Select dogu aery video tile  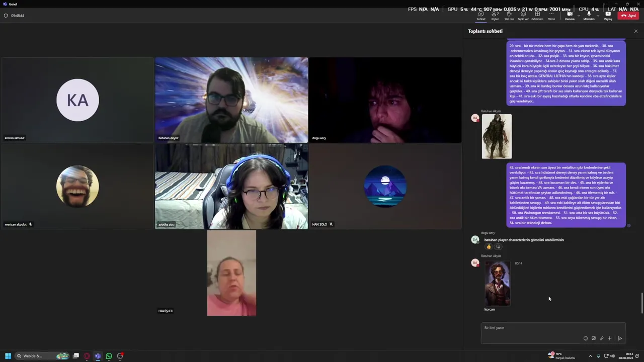pyautogui.click(x=385, y=100)
